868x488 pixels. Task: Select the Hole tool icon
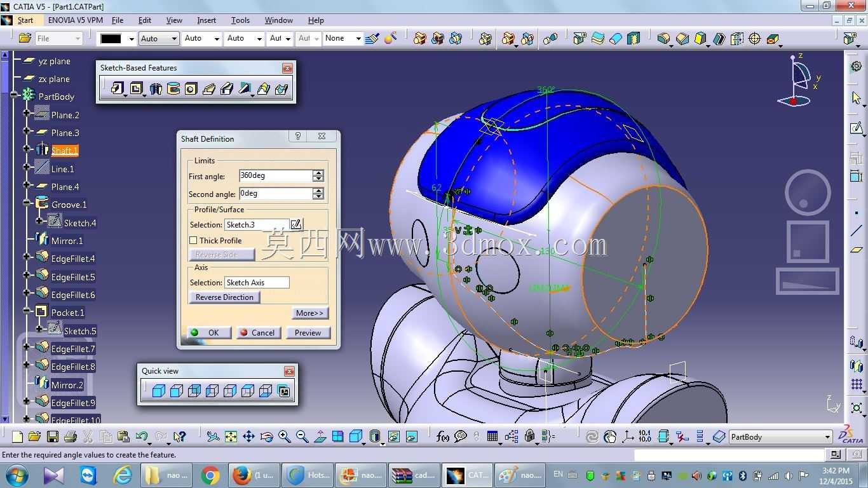(x=191, y=89)
